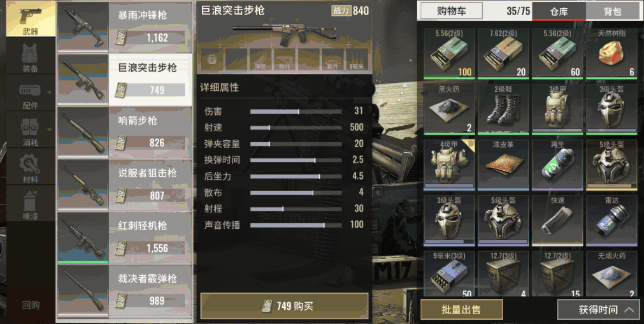
Task: Open the 装备 equipment category
Action: [x=31, y=57]
